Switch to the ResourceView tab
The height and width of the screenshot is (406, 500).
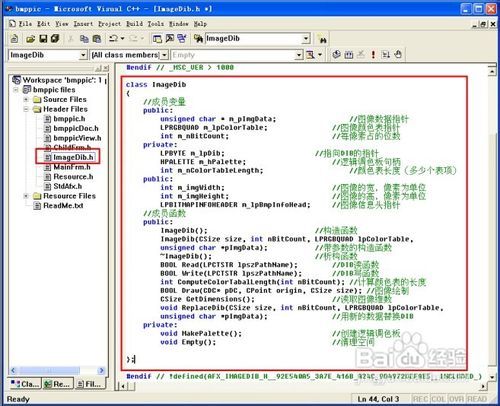pyautogui.click(x=57, y=384)
